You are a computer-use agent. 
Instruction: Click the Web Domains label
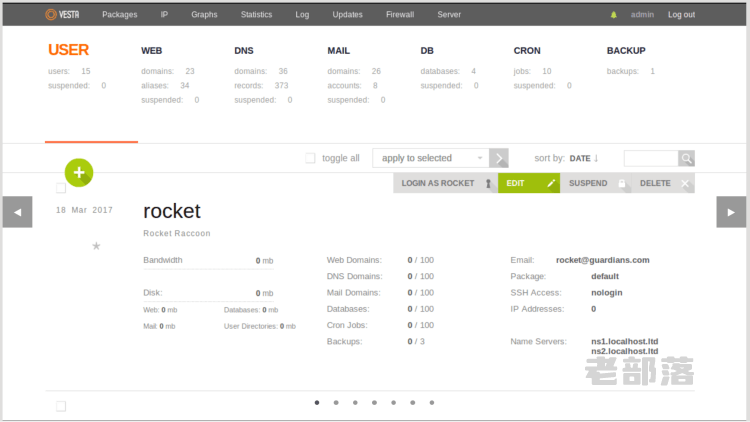(x=354, y=260)
